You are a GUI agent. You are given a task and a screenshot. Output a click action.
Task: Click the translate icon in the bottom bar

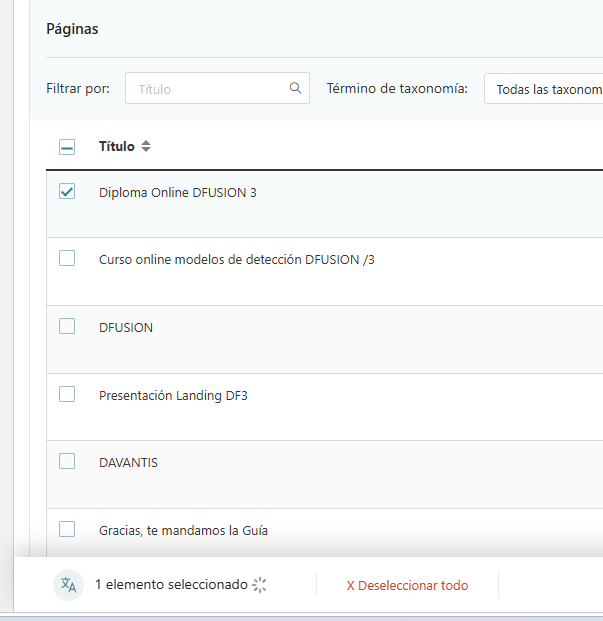68,585
